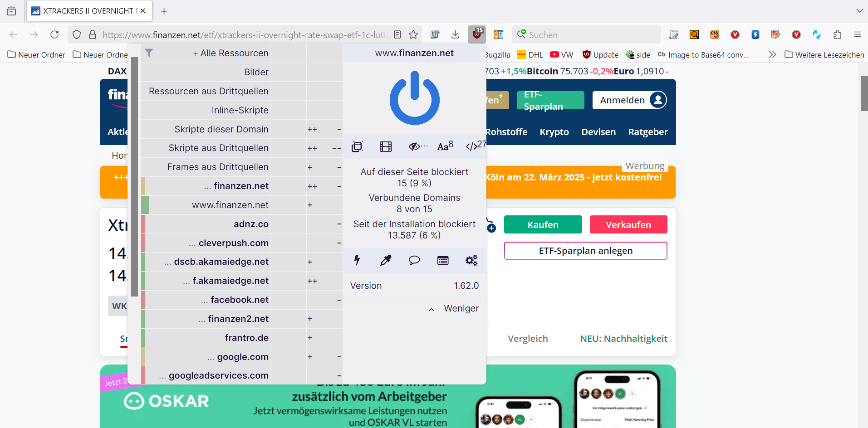Toggle large media element blocking
Screen dimensions: 868x428
pyautogui.click(x=386, y=146)
